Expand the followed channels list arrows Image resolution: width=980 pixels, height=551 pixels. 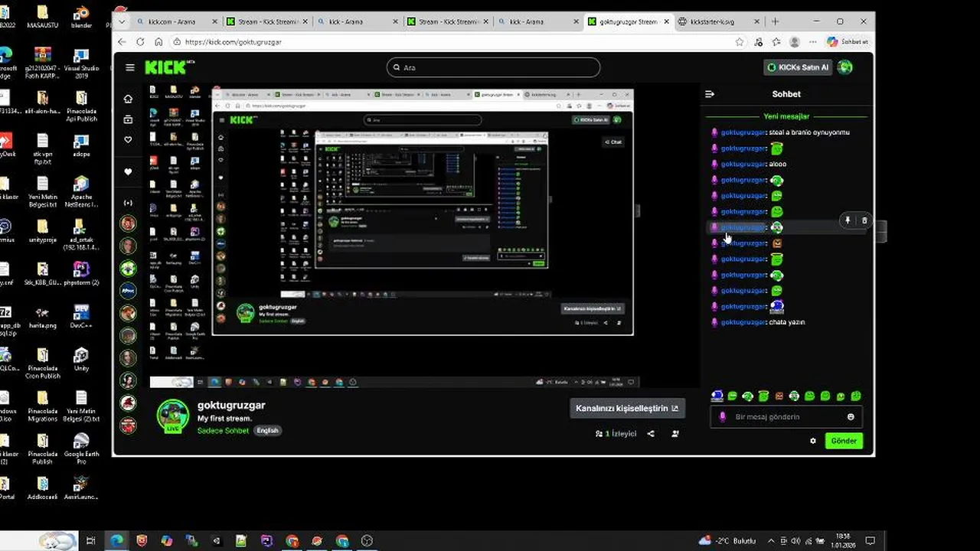(128, 203)
